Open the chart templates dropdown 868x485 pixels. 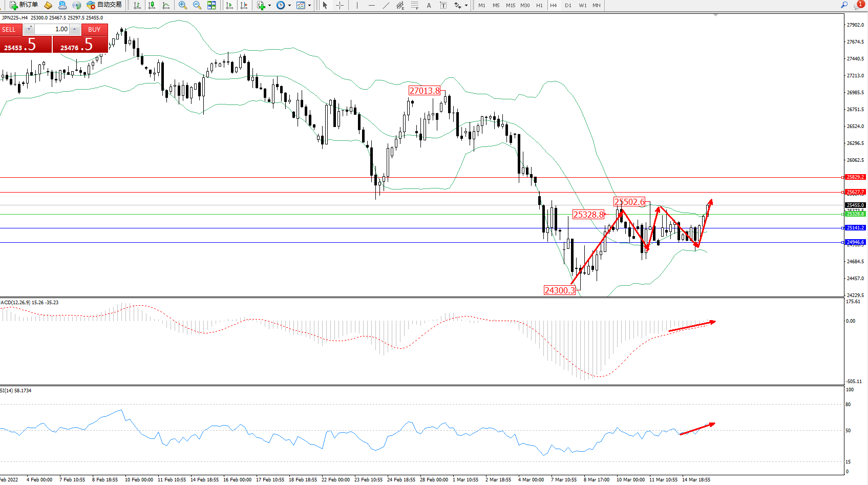tap(309, 5)
